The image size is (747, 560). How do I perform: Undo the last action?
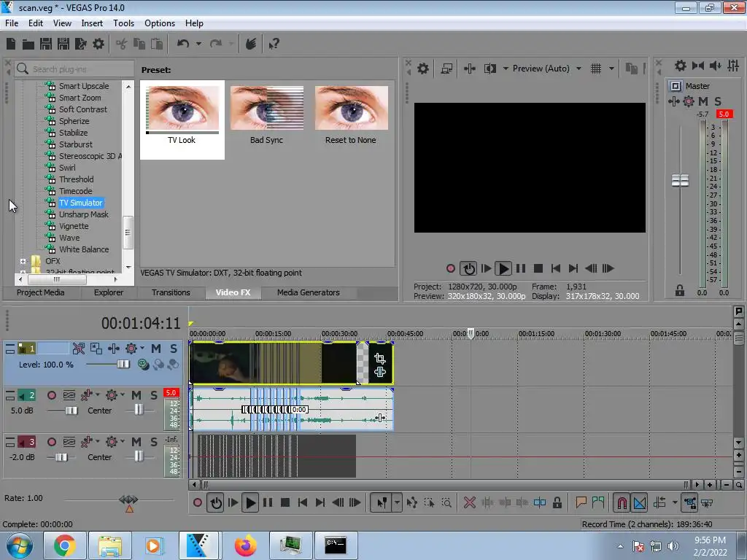tap(183, 44)
